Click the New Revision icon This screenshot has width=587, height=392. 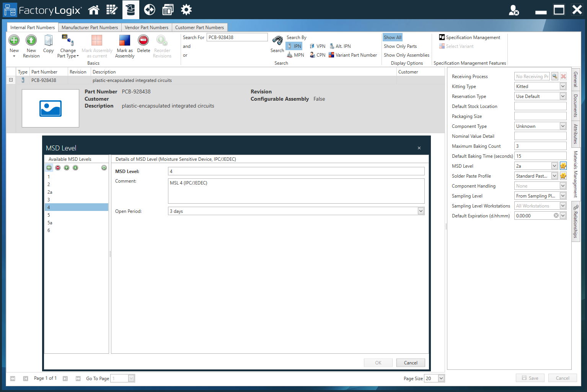click(x=31, y=40)
